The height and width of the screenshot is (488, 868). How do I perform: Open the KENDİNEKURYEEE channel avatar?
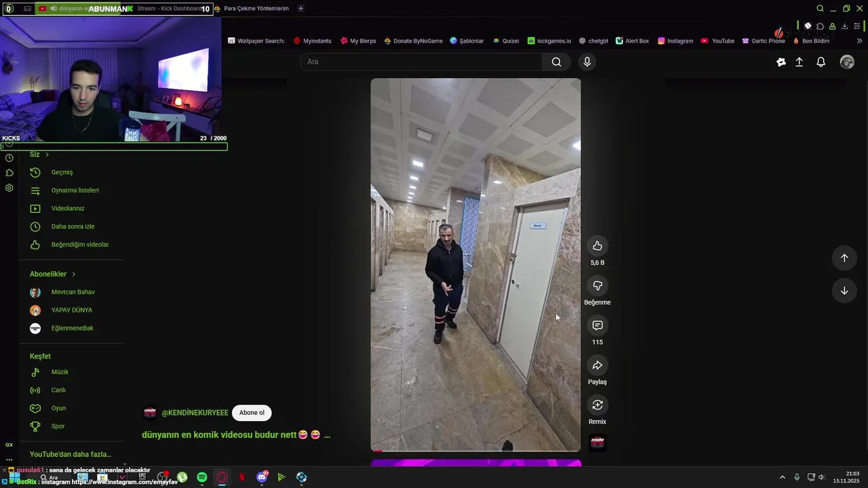point(150,413)
